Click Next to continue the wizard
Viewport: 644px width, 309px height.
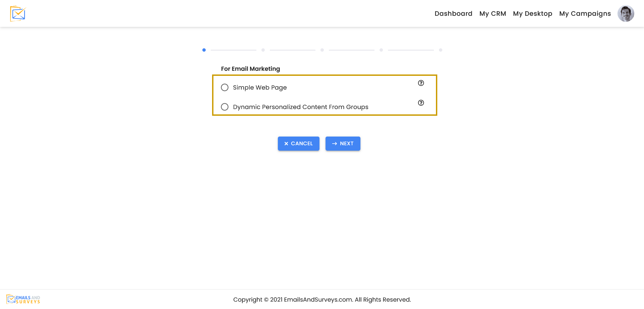click(343, 144)
